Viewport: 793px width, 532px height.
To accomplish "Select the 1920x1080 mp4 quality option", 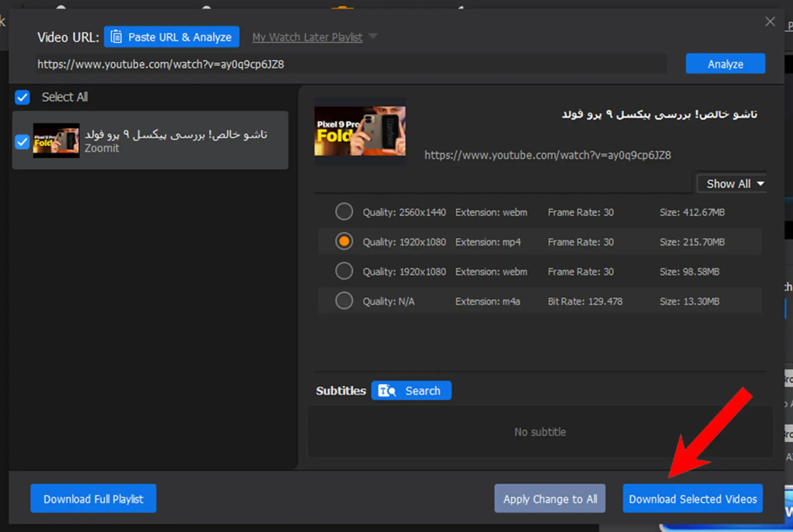I will coord(344,241).
